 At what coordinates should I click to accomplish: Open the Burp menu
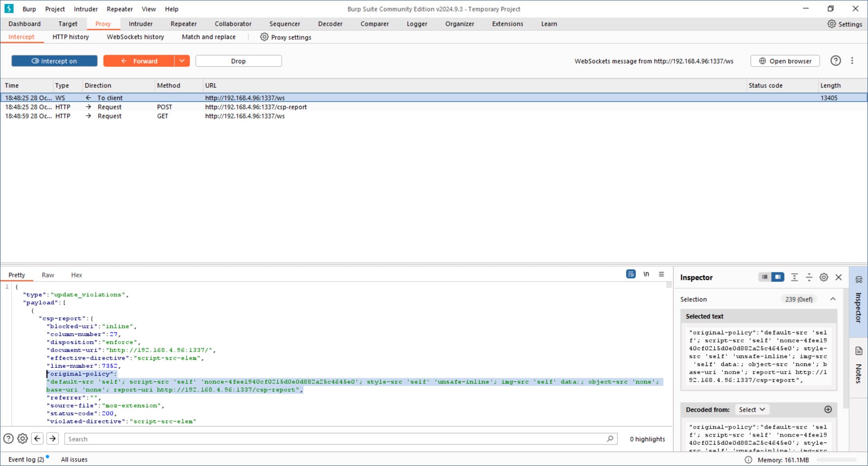[x=29, y=9]
